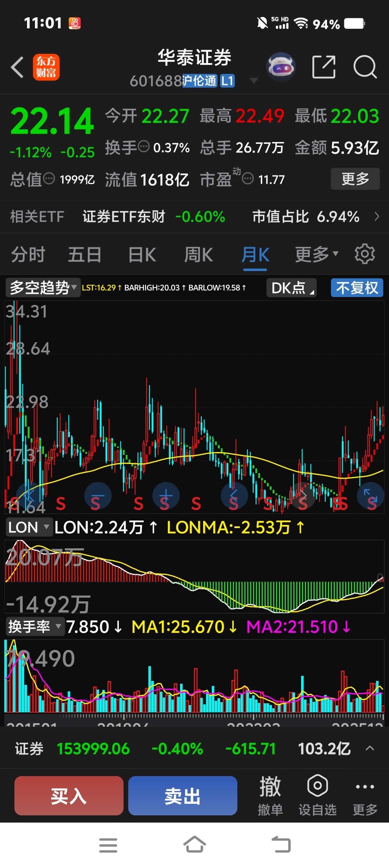Tap the L1 quote level badge
Screen dimensions: 389x868
click(227, 81)
